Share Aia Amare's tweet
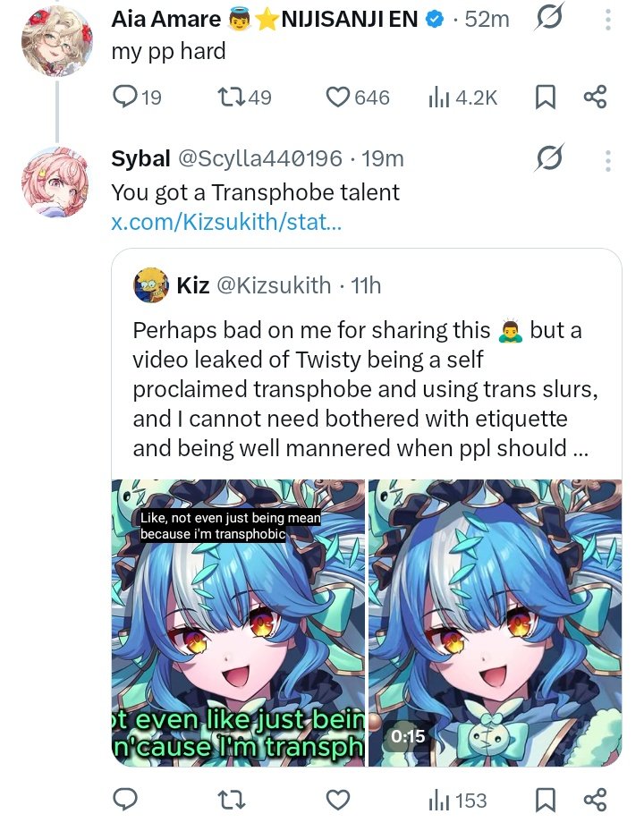The image size is (644, 831). (x=595, y=97)
